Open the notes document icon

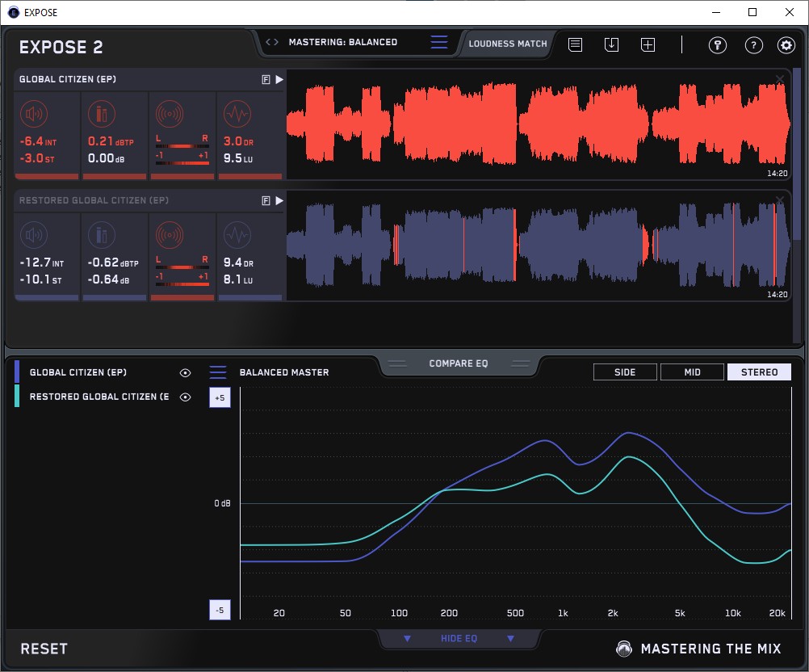pos(575,45)
